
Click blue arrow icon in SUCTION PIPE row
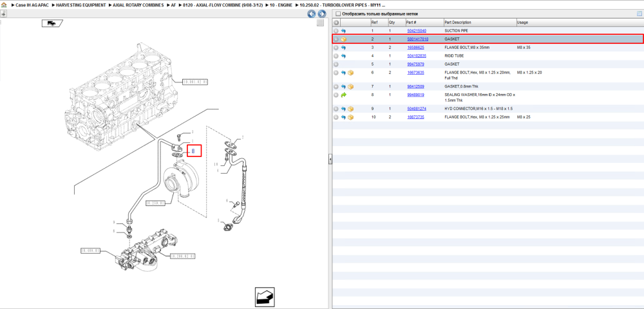pyautogui.click(x=343, y=31)
